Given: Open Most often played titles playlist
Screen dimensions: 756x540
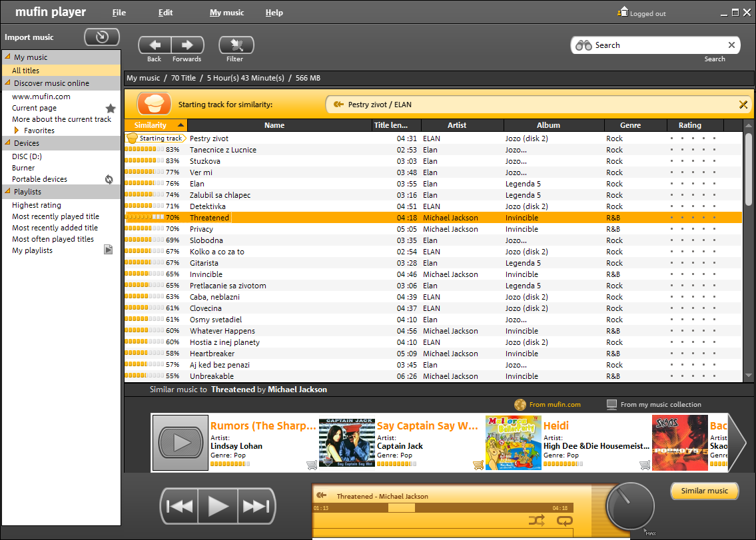Looking at the screenshot, I should (x=53, y=239).
